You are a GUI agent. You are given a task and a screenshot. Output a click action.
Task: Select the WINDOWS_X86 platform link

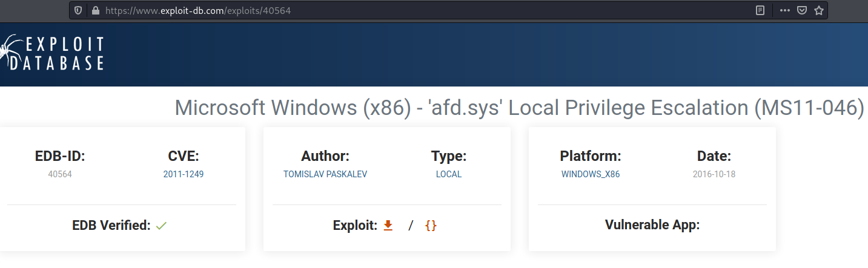(591, 174)
